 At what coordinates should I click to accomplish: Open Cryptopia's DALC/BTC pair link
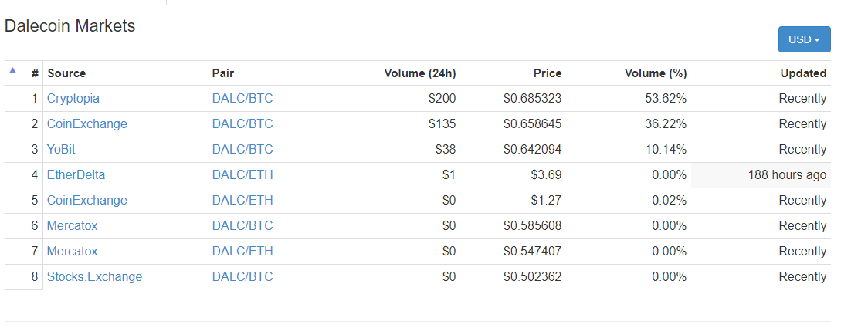click(242, 99)
